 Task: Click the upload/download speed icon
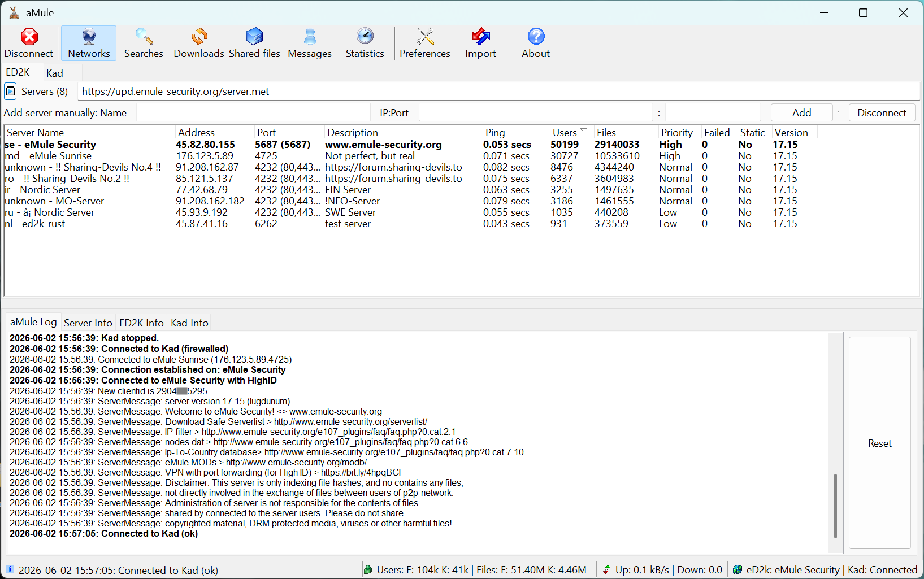coord(606,569)
